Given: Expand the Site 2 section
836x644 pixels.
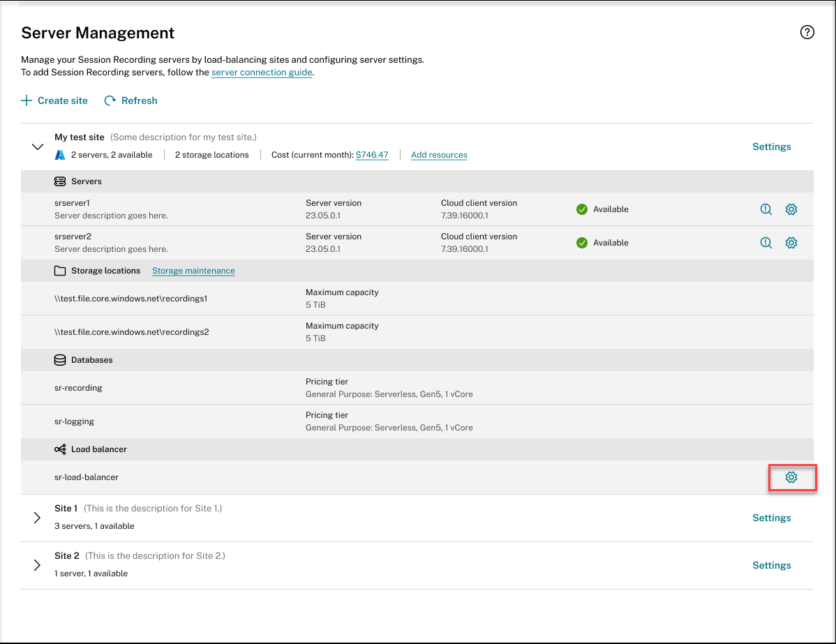Looking at the screenshot, I should tap(37, 565).
